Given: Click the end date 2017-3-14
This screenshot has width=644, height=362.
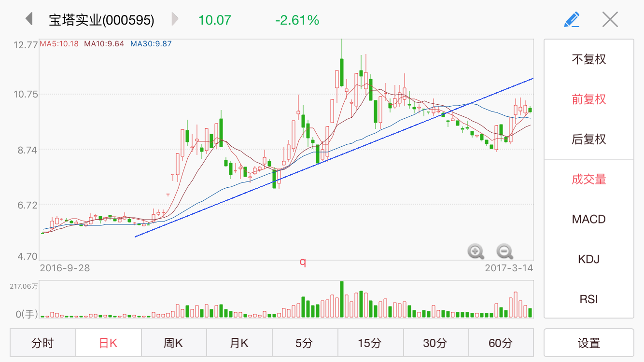Looking at the screenshot, I should point(509,268).
